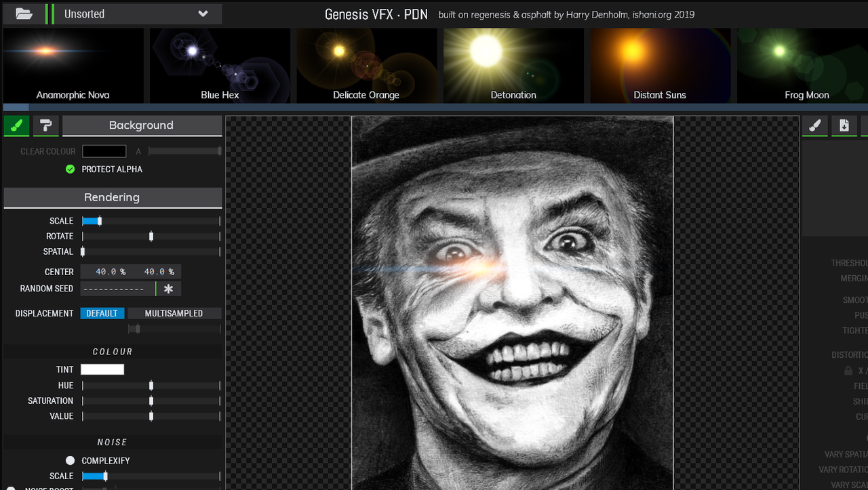Viewport: 868px width, 490px height.
Task: Toggle the Protect Alpha checkbox
Action: tap(70, 169)
